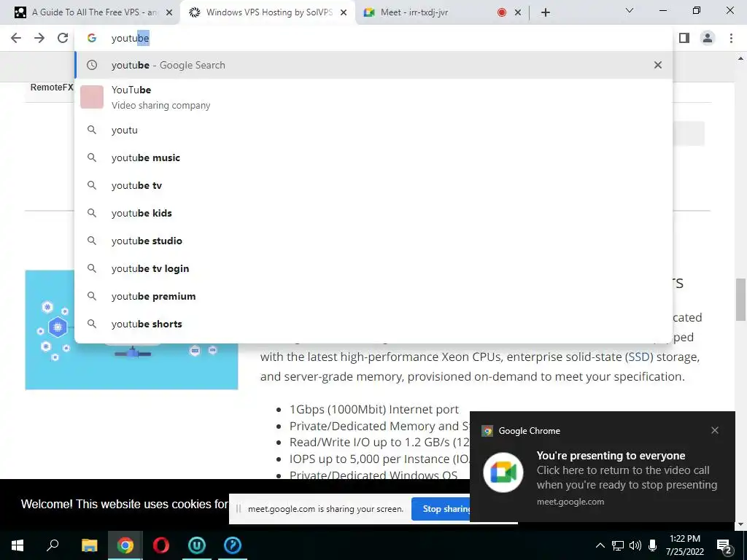Select the youtube - Google Search suggestion
This screenshot has width=747, height=560.
point(373,65)
